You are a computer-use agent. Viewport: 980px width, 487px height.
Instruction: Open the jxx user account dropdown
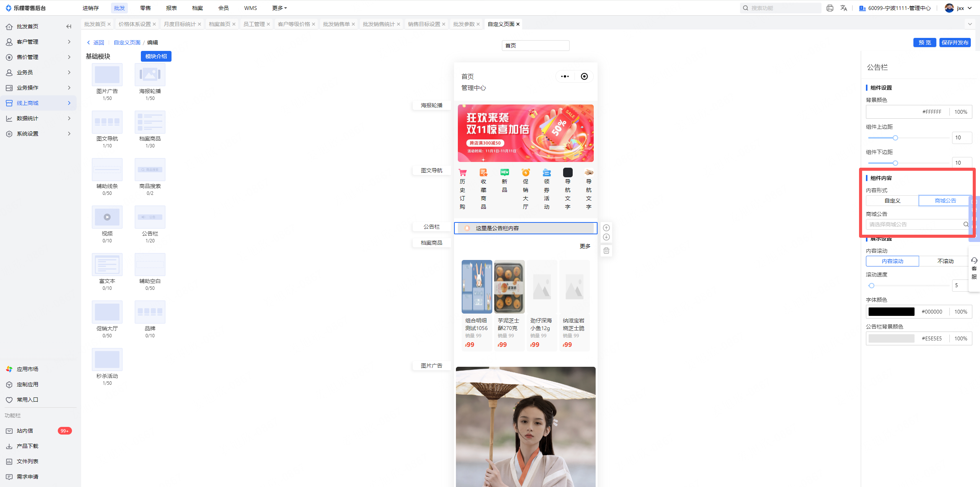pyautogui.click(x=961, y=8)
